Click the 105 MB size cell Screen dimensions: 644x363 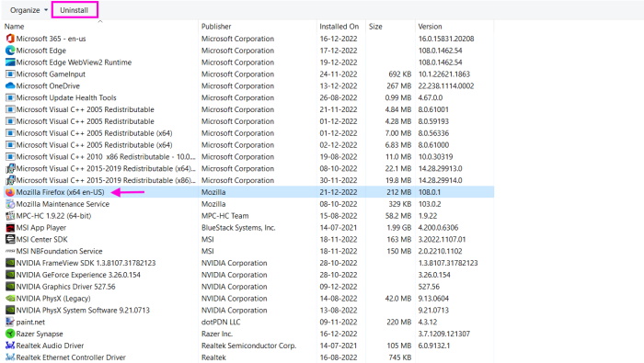[398, 346]
